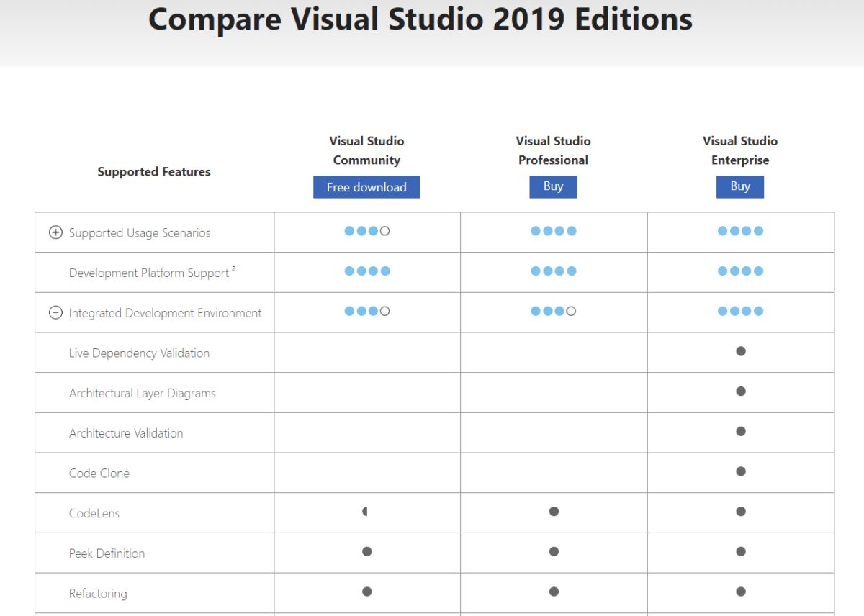Collapse the Integrated Development Environment section

(55, 313)
